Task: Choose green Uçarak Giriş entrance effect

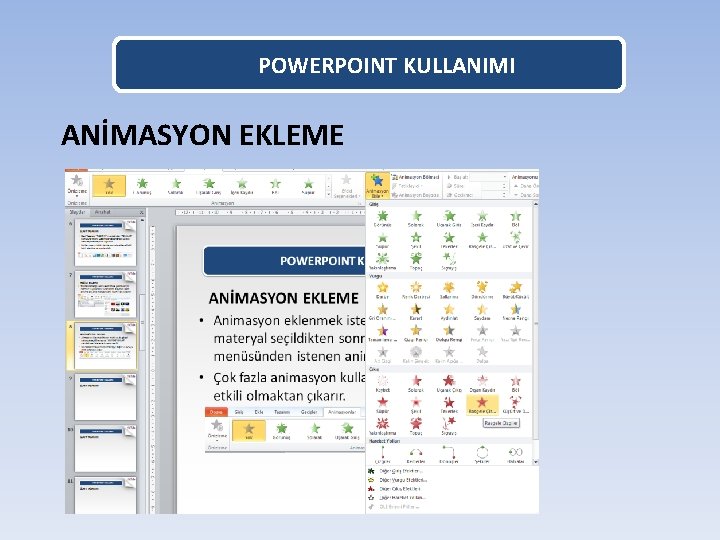Action: pyautogui.click(x=449, y=219)
